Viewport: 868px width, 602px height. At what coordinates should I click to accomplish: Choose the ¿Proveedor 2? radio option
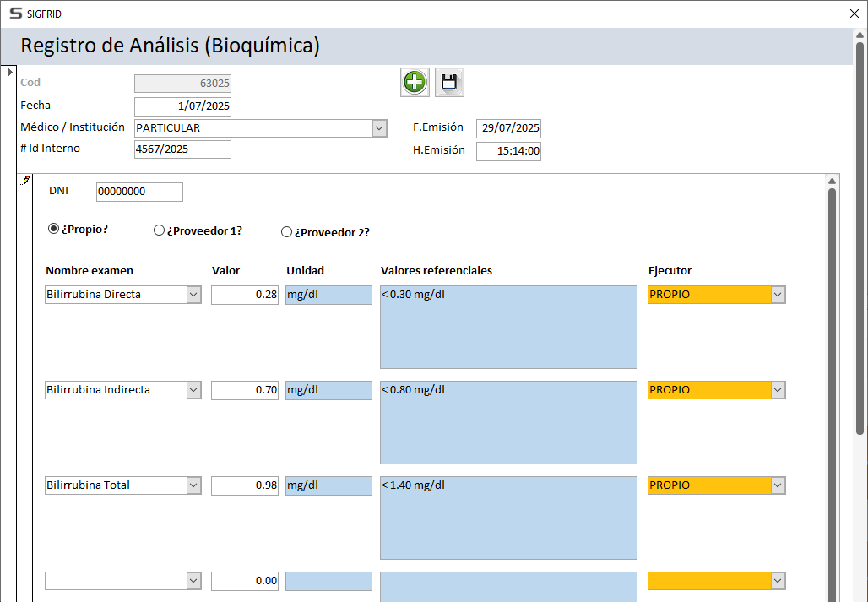point(286,232)
